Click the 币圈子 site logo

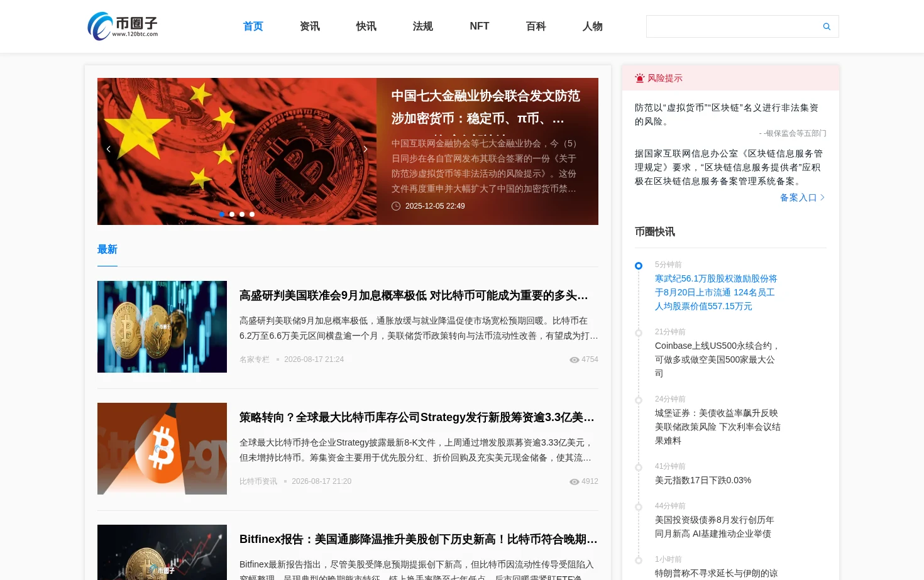coord(123,26)
